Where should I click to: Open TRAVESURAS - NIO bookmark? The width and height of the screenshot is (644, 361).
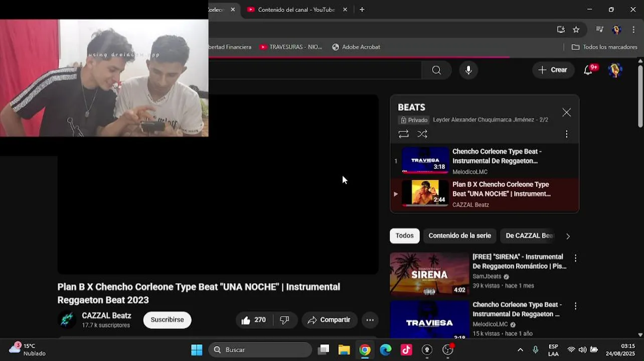pyautogui.click(x=291, y=47)
